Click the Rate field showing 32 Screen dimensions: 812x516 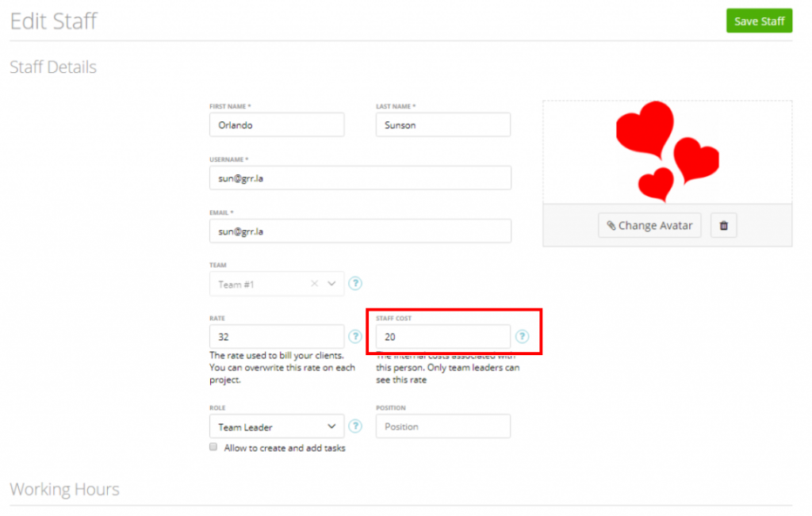(276, 336)
